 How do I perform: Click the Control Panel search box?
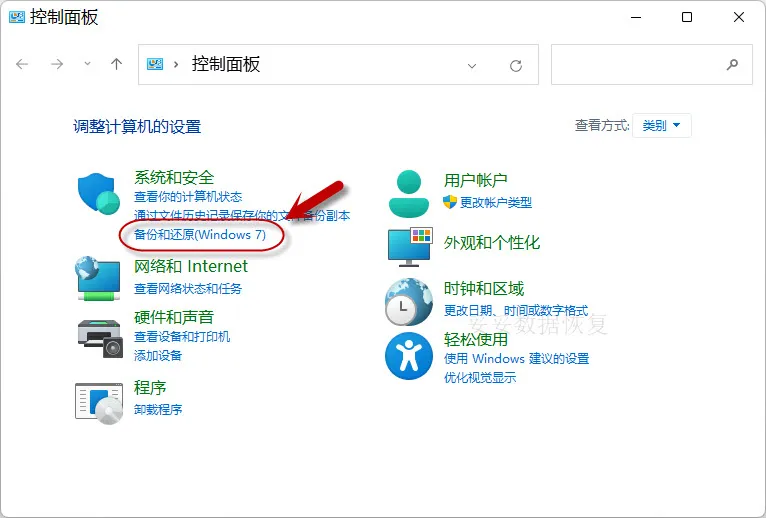pyautogui.click(x=640, y=65)
